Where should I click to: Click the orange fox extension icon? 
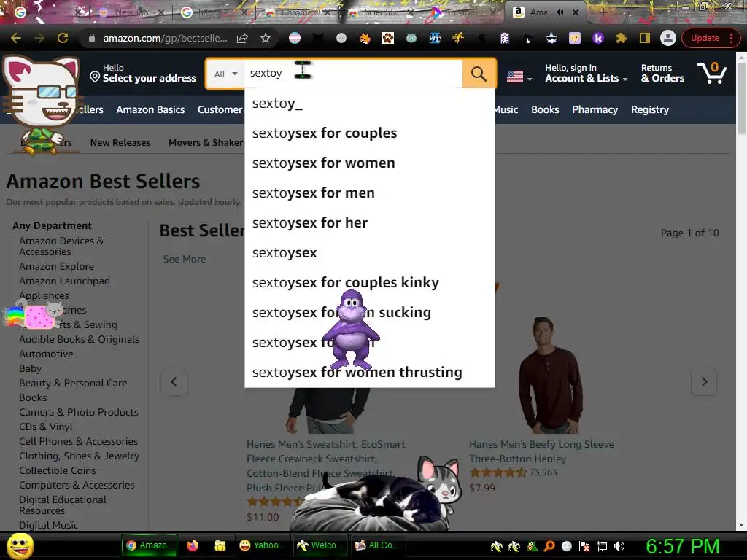365,38
